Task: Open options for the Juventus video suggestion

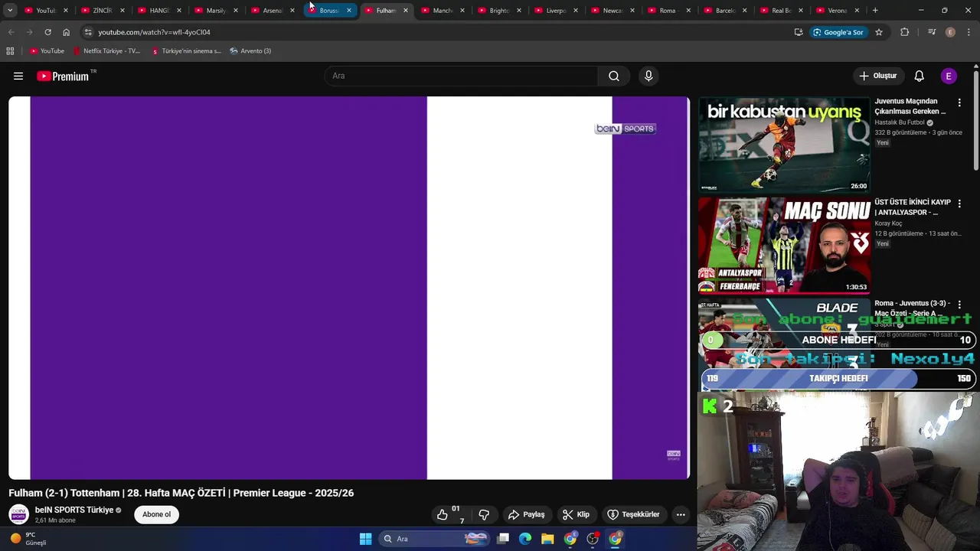Action: click(x=959, y=102)
